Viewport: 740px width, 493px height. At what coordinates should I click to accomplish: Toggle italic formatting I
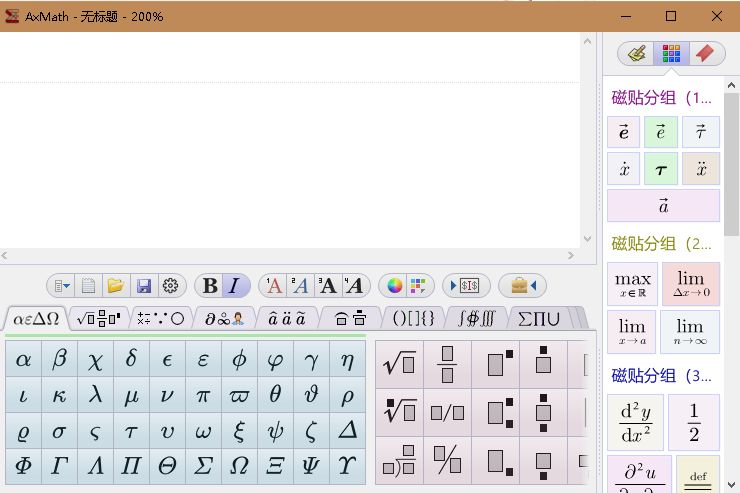pyautogui.click(x=235, y=285)
